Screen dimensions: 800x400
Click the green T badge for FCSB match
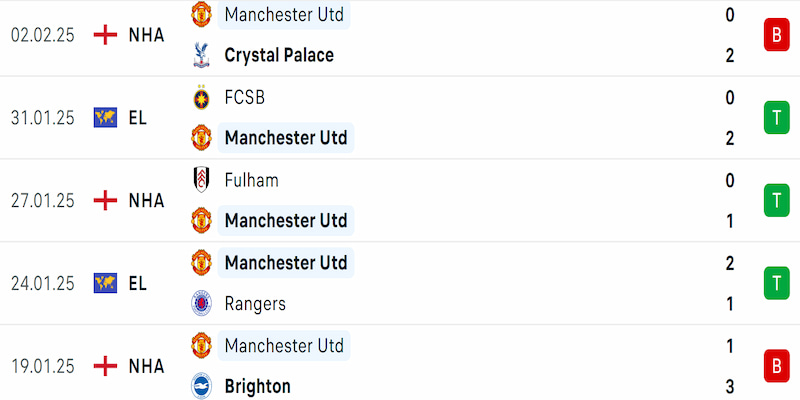(774, 118)
